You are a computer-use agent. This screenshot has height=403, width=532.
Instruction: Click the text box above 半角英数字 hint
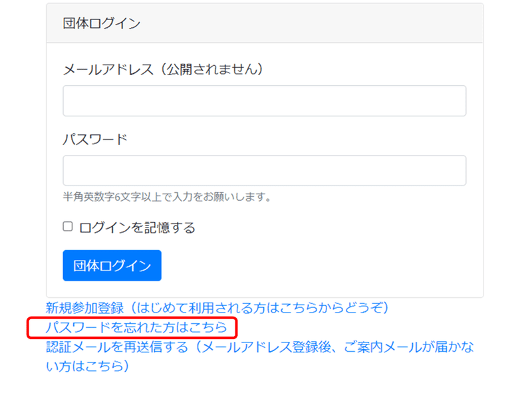264,170
